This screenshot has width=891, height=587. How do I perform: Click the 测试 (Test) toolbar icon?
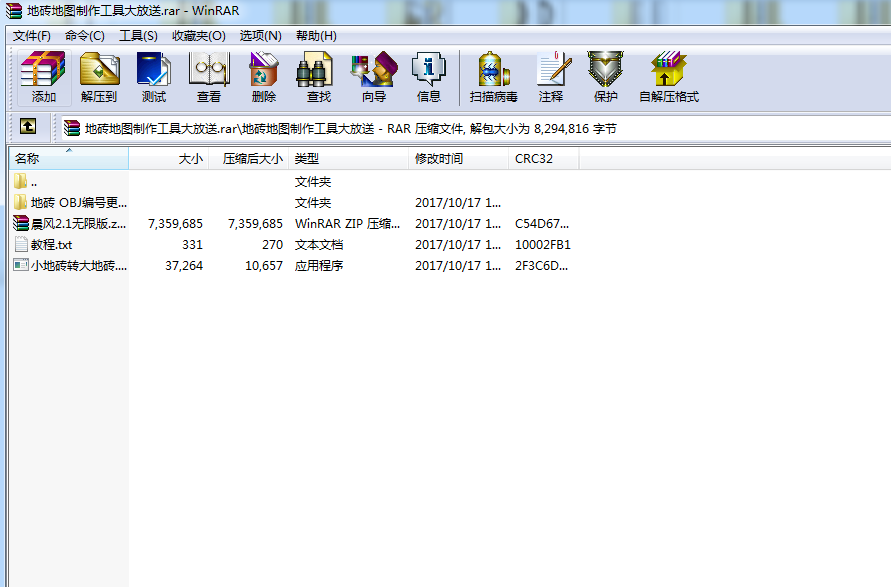[x=154, y=78]
